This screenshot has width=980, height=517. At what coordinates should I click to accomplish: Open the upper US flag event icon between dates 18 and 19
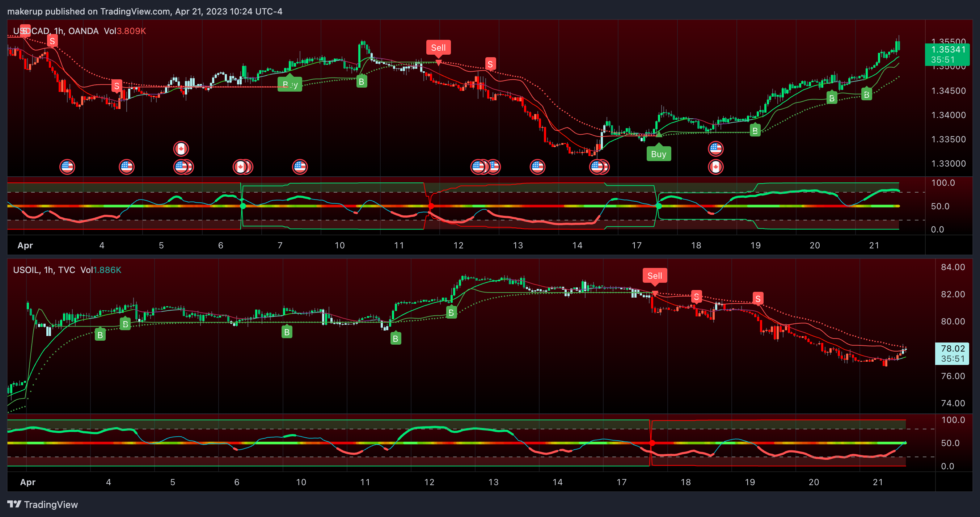pyautogui.click(x=715, y=148)
